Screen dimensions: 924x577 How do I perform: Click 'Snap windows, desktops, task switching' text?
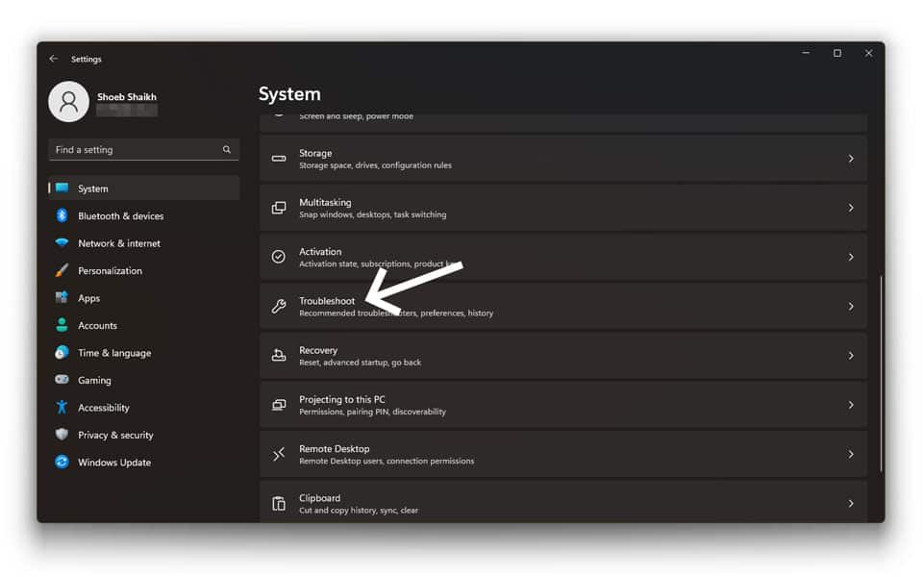[372, 214]
